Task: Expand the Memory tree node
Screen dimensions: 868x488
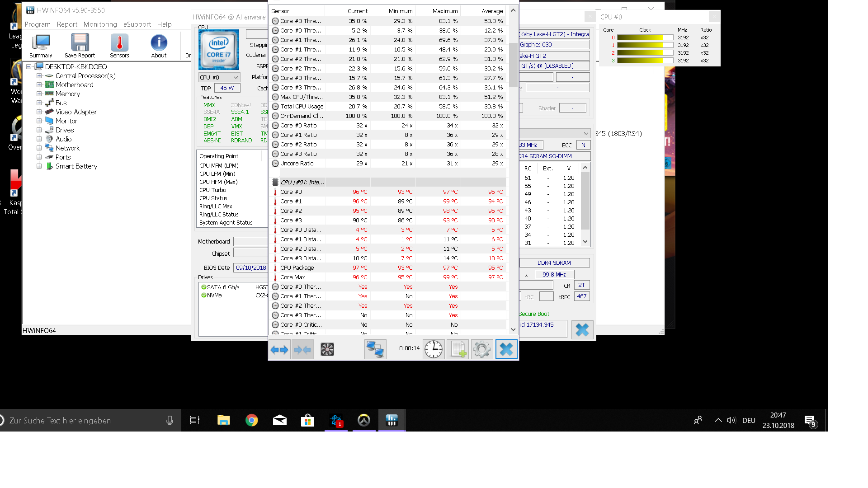Action: 39,94
